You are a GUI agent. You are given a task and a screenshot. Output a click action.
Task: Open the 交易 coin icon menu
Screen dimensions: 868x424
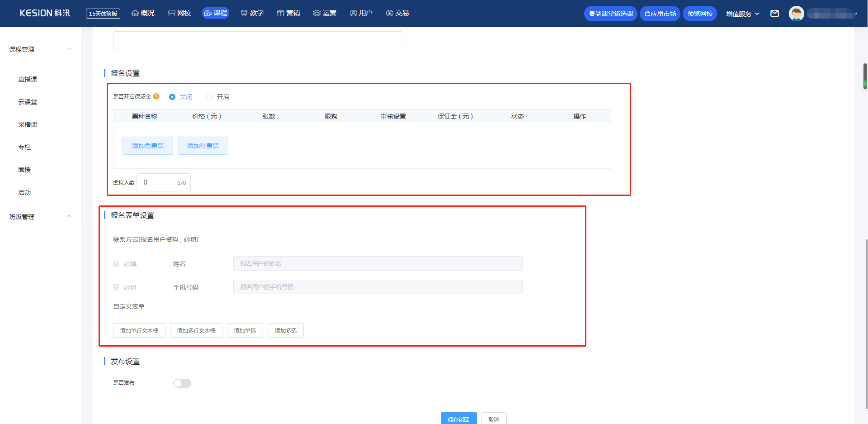[x=397, y=13]
